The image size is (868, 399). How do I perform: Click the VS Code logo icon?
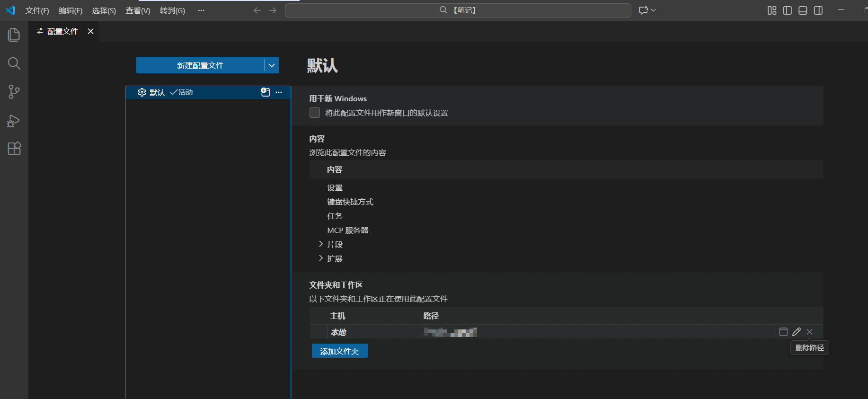(10, 10)
